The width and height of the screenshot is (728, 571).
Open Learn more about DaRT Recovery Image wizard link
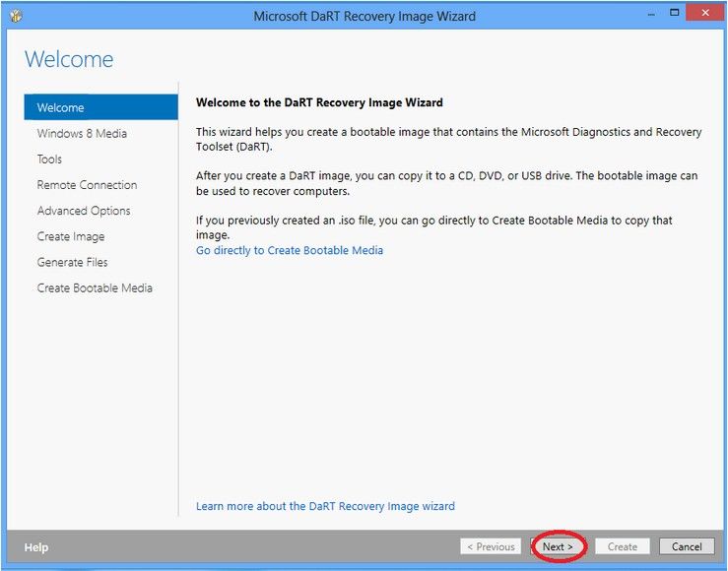click(325, 506)
